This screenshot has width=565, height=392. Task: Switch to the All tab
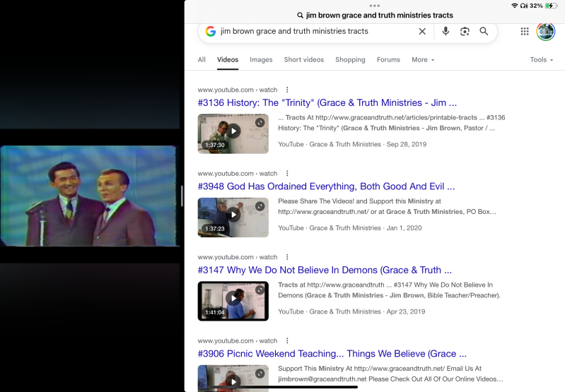point(202,60)
